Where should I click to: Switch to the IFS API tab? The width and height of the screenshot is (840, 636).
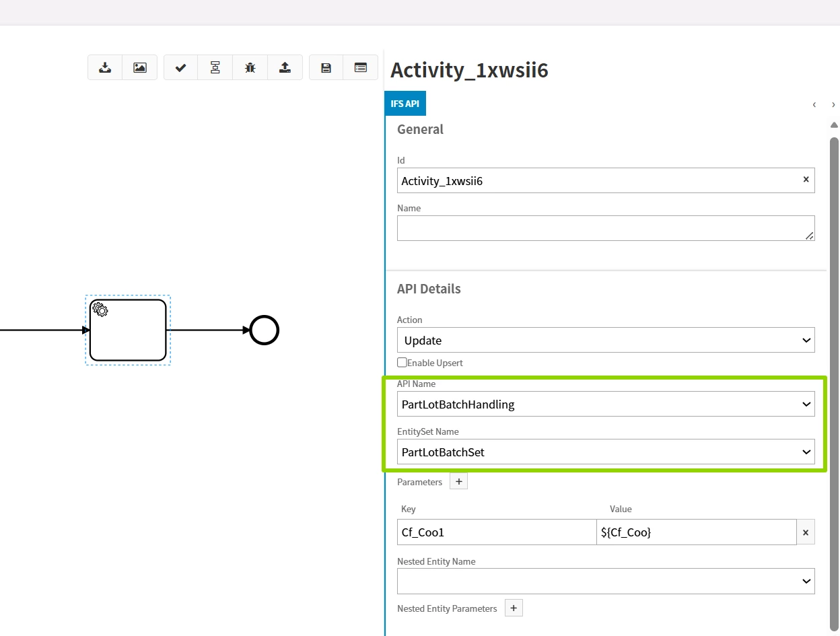[405, 104]
